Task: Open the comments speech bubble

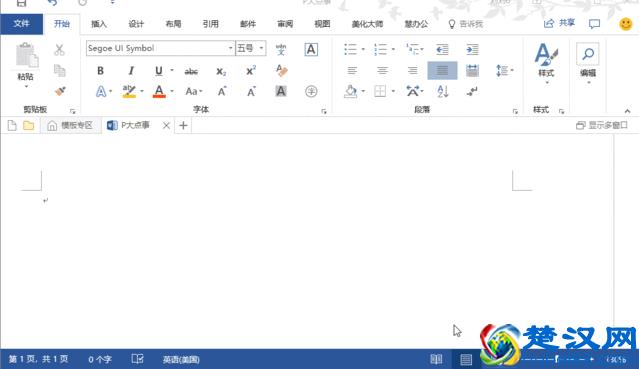Action: [594, 24]
